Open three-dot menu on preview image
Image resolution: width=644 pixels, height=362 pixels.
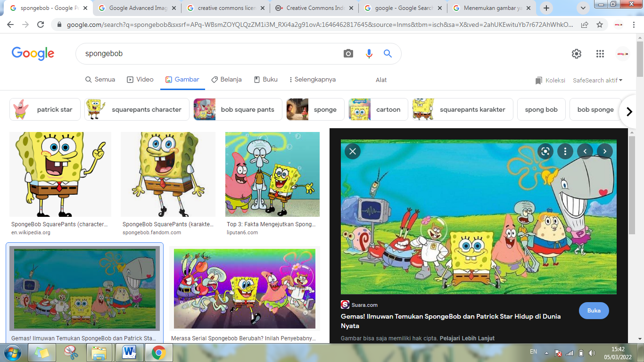point(565,151)
